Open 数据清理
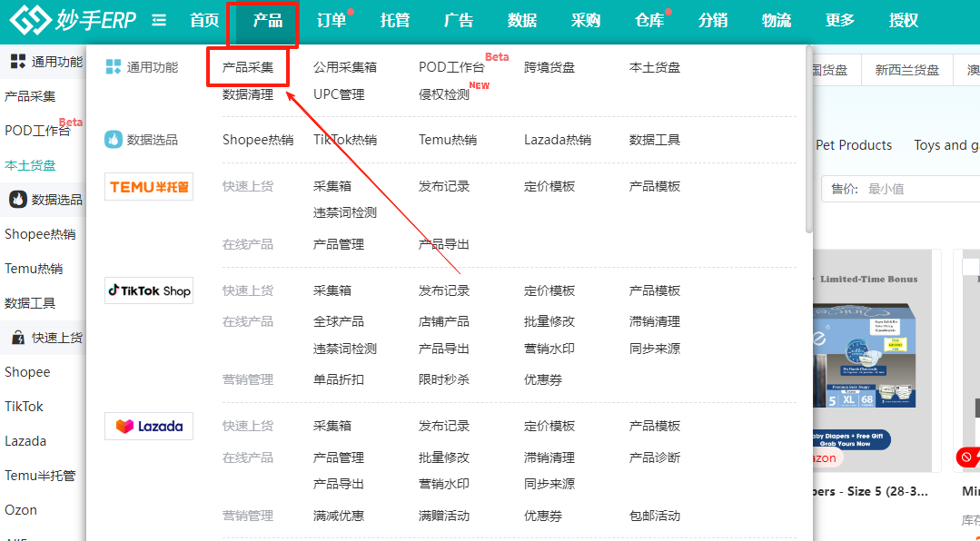980x541 pixels. pos(248,94)
